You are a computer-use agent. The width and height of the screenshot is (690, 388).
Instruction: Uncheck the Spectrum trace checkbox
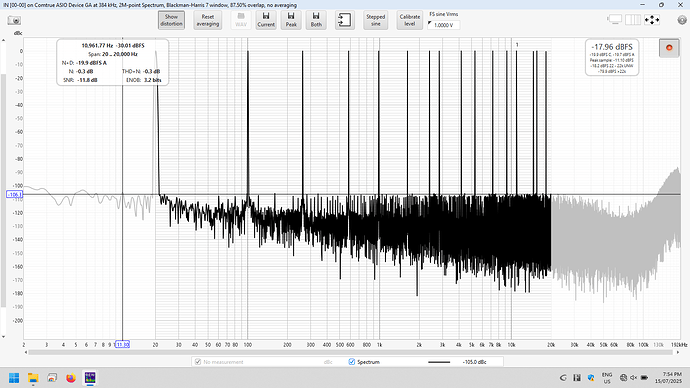[x=352, y=362]
